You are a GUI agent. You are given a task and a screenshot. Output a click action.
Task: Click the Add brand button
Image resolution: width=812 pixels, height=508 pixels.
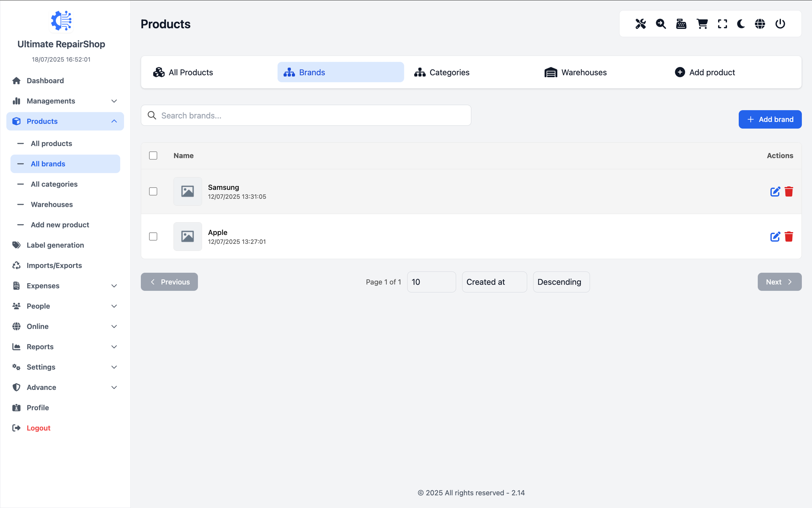click(770, 119)
